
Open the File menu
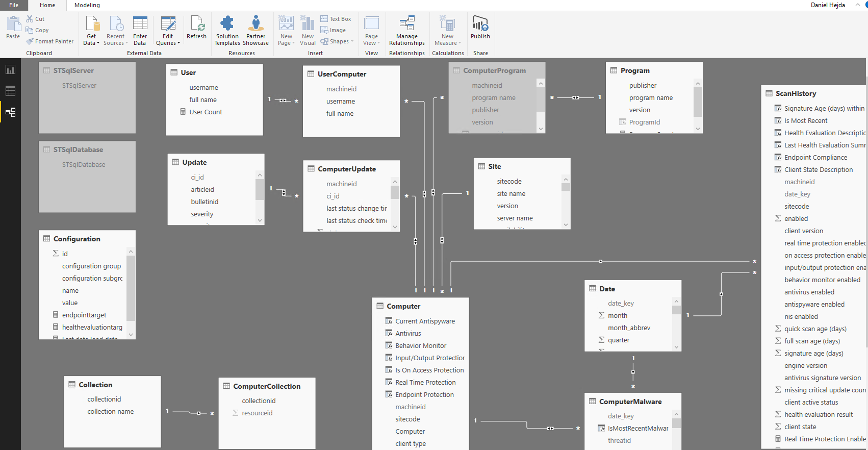14,5
